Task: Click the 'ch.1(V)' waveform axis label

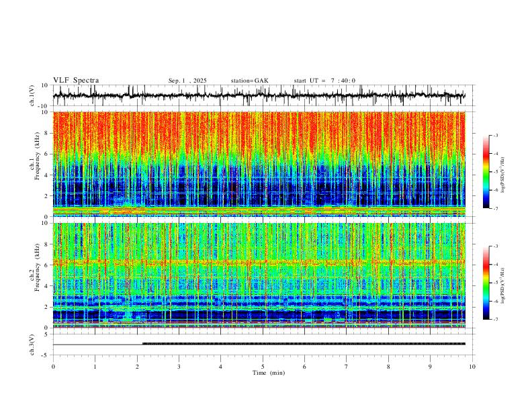Action: [x=32, y=95]
